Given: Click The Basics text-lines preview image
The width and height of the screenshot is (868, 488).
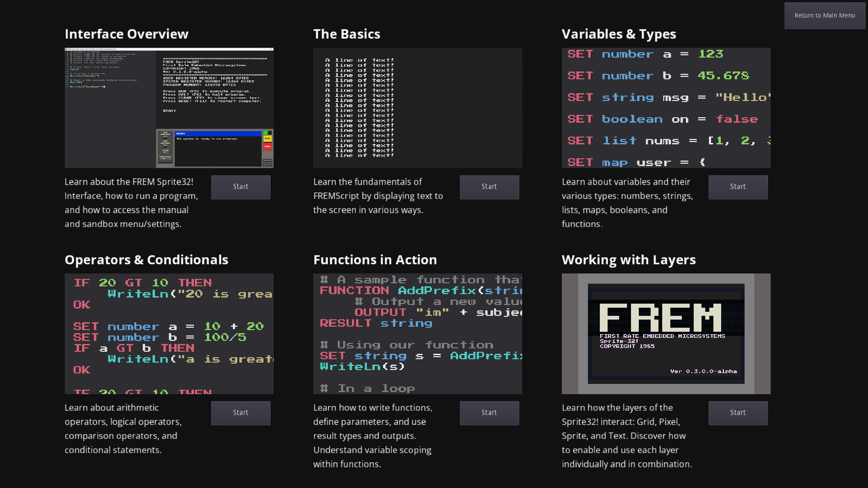Looking at the screenshot, I should click(x=417, y=108).
